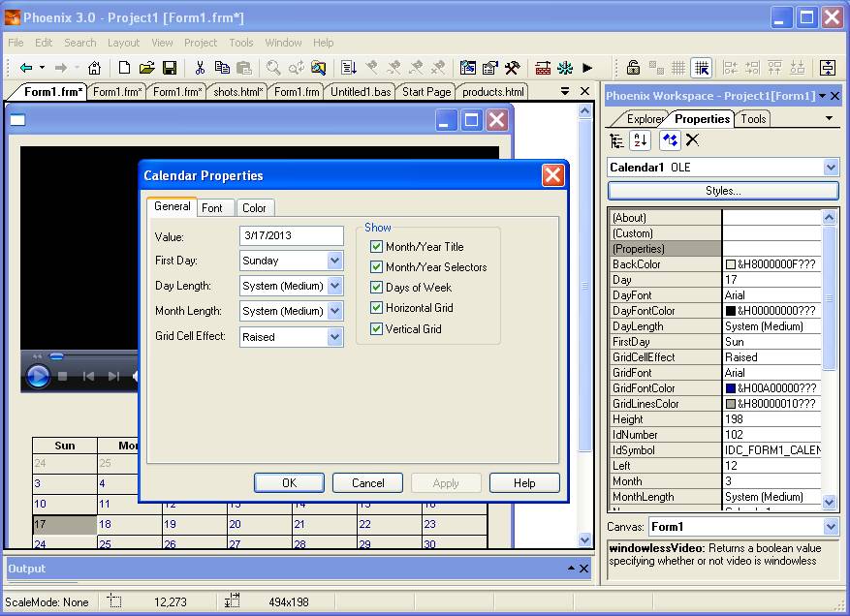Switch to the Font tab
The image size is (850, 616).
click(212, 208)
